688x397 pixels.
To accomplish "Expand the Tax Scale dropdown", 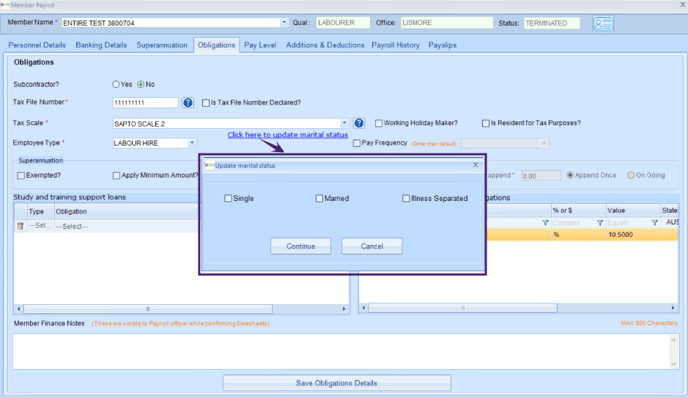I will coord(344,123).
